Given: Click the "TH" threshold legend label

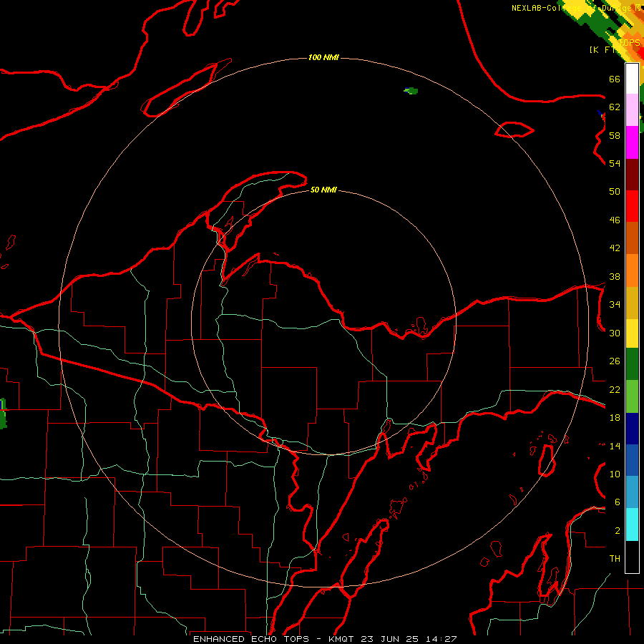Looking at the screenshot, I should 615,559.
